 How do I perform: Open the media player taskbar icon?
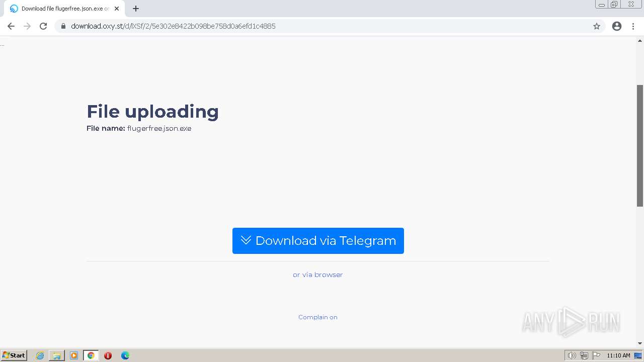click(x=74, y=355)
